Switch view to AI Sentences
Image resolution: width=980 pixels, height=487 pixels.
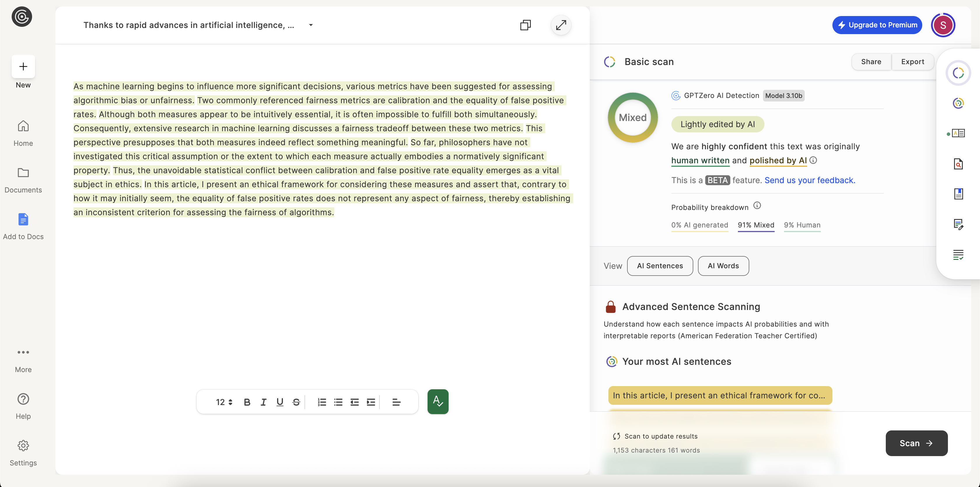(660, 266)
